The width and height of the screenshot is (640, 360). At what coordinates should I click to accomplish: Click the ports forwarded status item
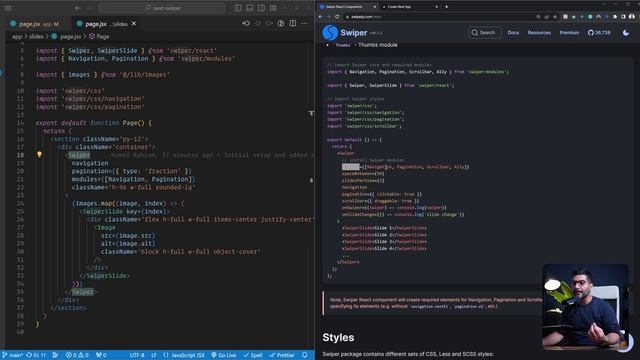click(101, 355)
